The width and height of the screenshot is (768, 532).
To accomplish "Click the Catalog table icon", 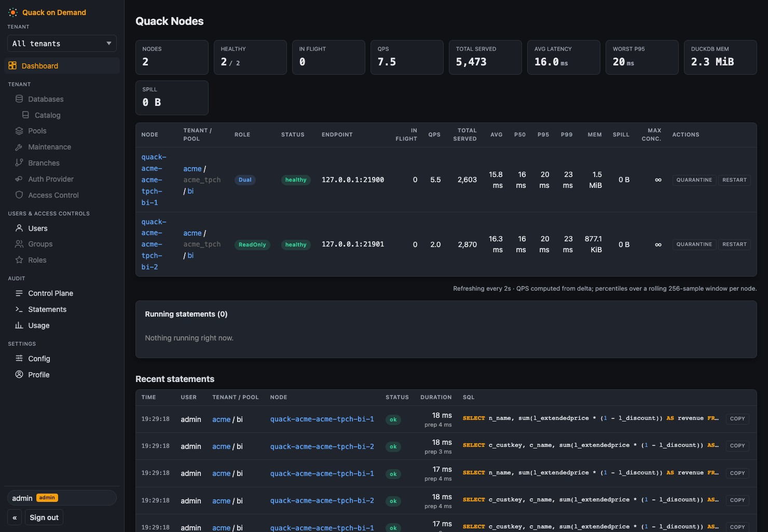I will pyautogui.click(x=25, y=115).
